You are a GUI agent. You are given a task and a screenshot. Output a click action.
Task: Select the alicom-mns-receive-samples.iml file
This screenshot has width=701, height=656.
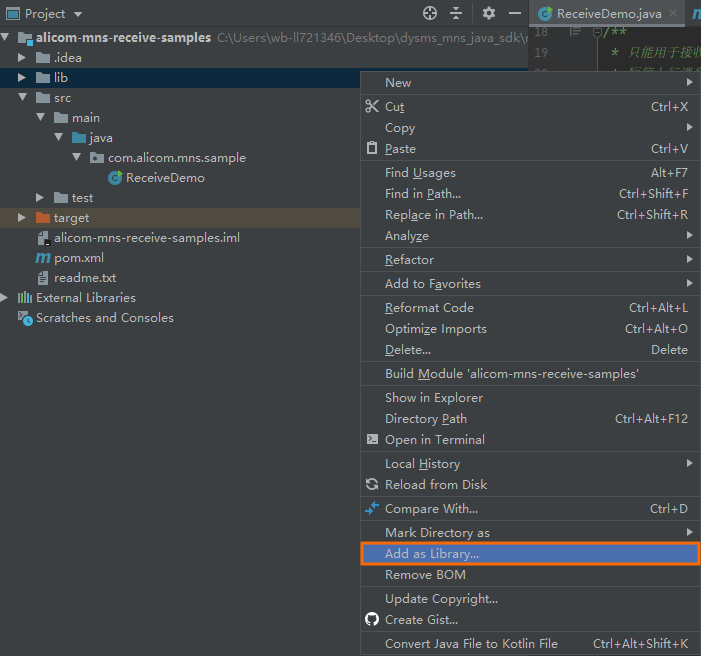(x=147, y=237)
